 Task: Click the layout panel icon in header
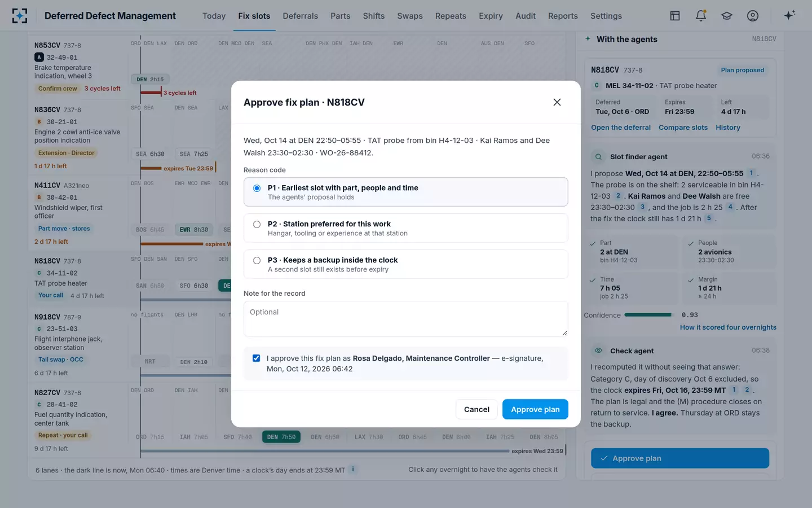[675, 16]
